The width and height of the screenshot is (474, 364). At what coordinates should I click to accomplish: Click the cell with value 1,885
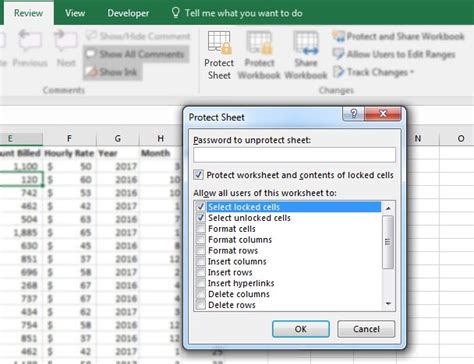[21, 232]
